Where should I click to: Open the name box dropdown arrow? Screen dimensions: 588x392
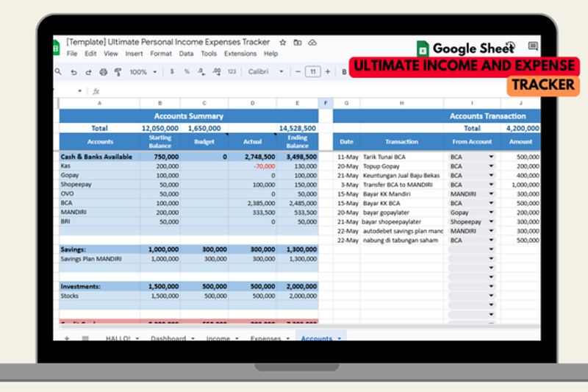tap(79, 90)
